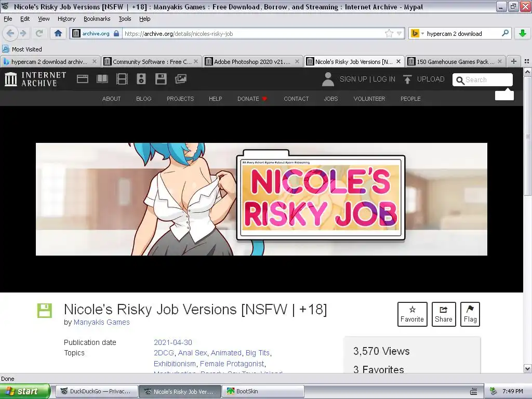The image size is (532, 399).
Task: Open the browser home page icon
Action: point(58,33)
